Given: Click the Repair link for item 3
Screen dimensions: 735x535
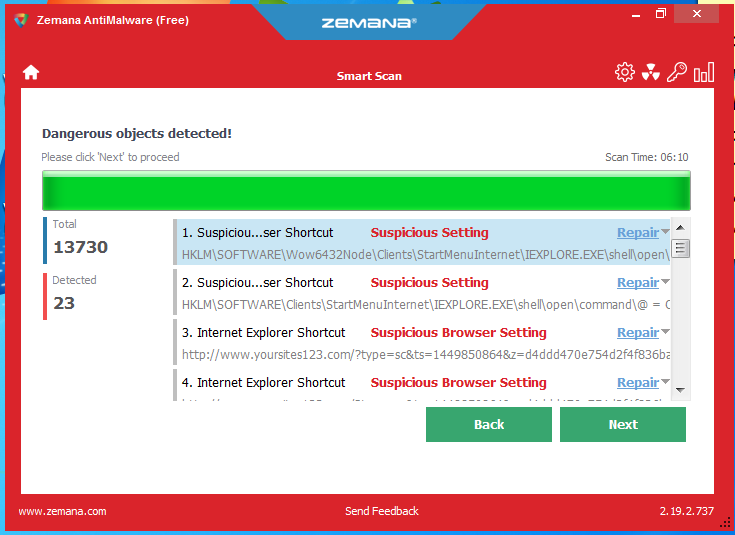Looking at the screenshot, I should point(638,332).
